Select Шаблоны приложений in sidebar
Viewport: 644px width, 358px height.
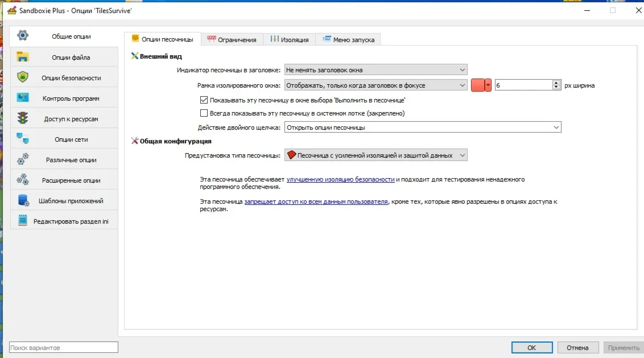click(64, 200)
